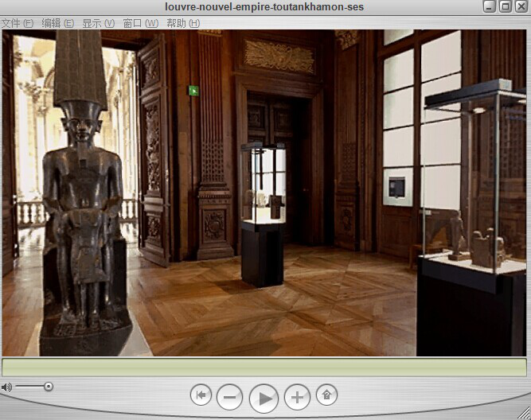Minimize the QuickTime window
This screenshot has width=531, height=420.
click(x=490, y=6)
